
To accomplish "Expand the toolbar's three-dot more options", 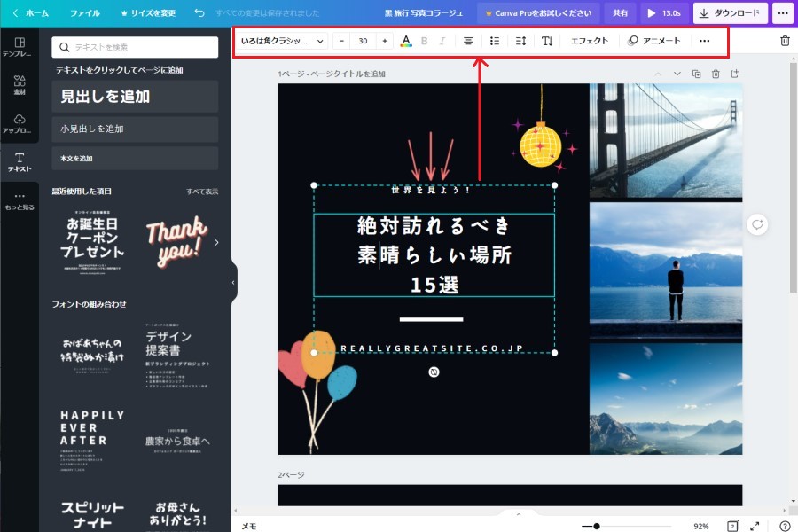I will tap(704, 41).
